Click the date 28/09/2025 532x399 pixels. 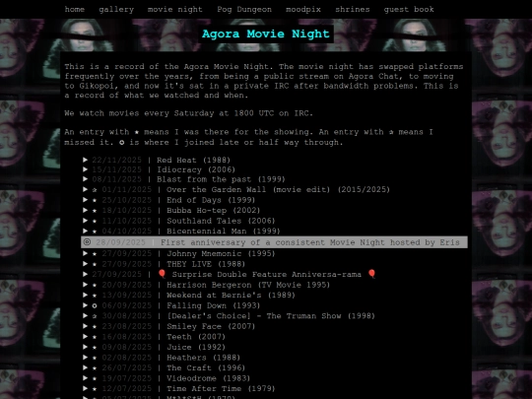point(120,242)
